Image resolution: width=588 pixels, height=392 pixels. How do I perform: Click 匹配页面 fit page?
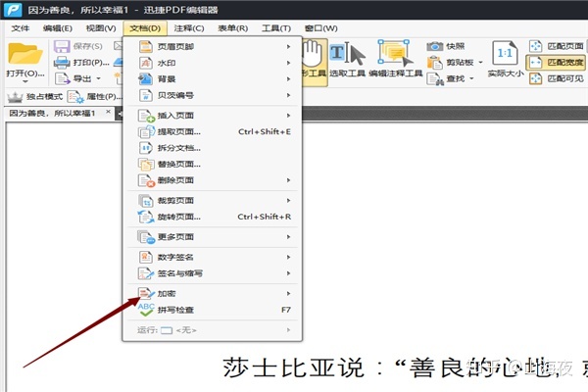click(x=556, y=46)
